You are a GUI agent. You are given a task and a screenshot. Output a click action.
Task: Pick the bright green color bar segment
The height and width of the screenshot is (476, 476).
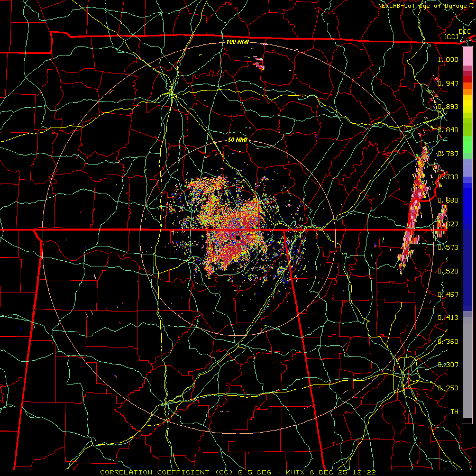(x=467, y=144)
